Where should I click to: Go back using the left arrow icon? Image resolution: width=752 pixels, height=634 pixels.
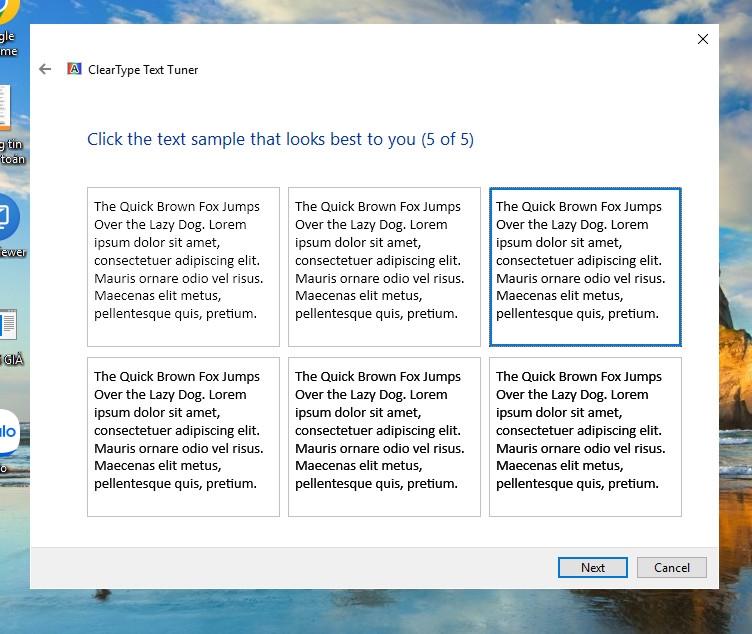tap(45, 70)
